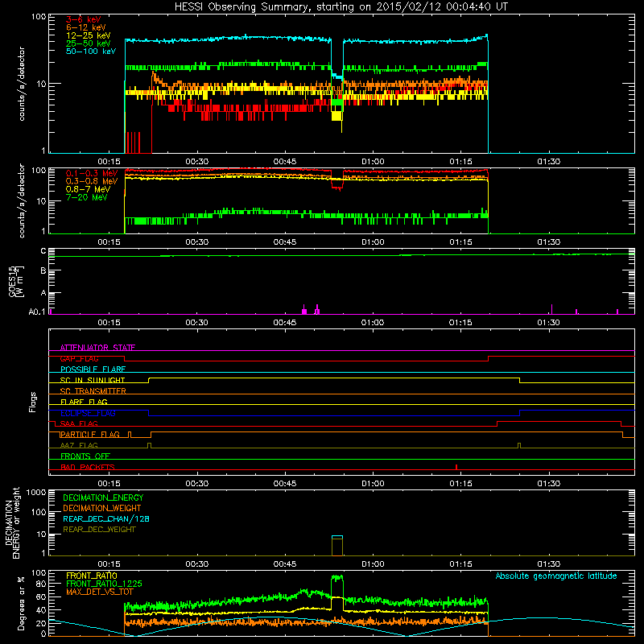Click the 0.1-0.3 MeV legend entry
Viewport: 644px width, 644px height.
pyautogui.click(x=91, y=173)
